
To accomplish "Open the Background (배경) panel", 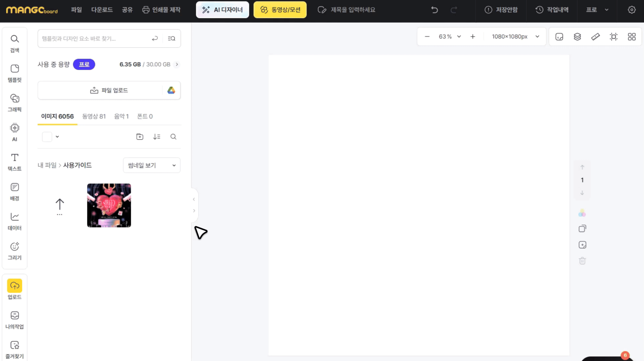I will click(14, 191).
